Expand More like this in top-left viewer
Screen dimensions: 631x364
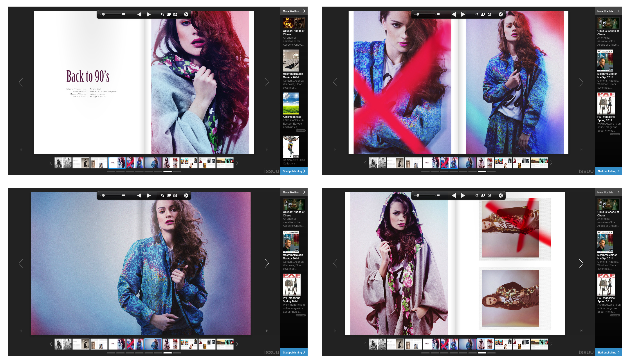[x=294, y=11]
